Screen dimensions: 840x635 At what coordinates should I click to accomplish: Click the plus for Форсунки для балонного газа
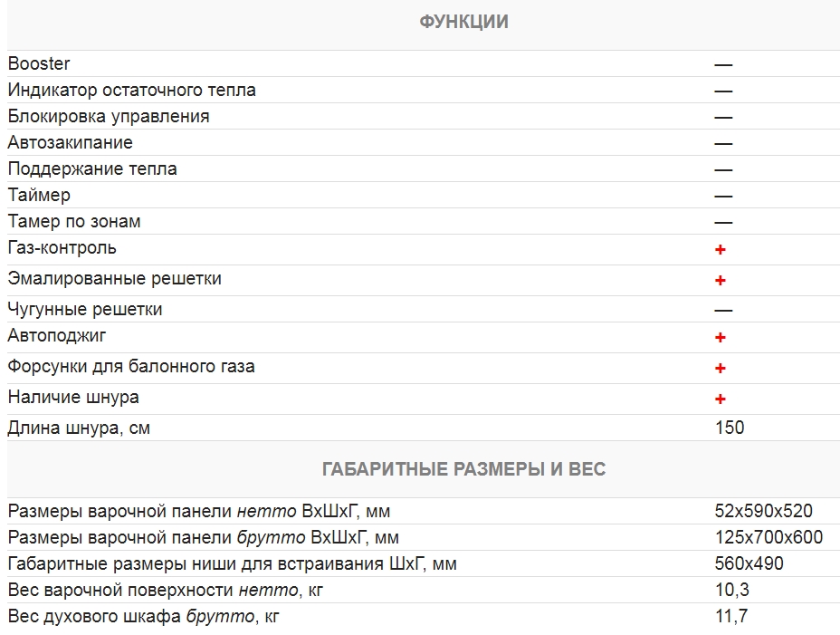pyautogui.click(x=721, y=368)
